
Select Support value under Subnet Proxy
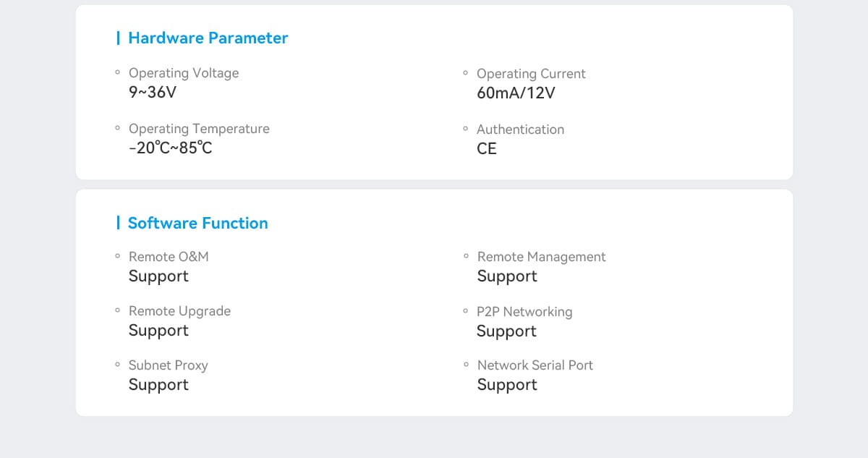(158, 385)
